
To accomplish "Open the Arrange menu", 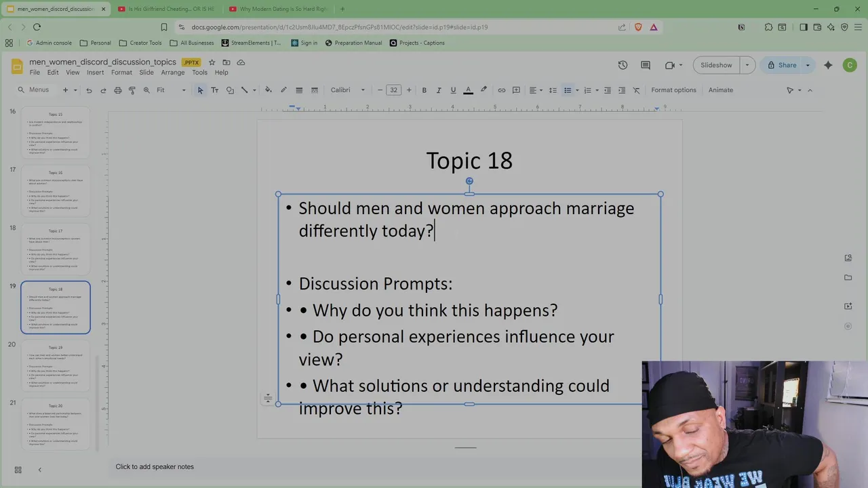I will coord(173,73).
